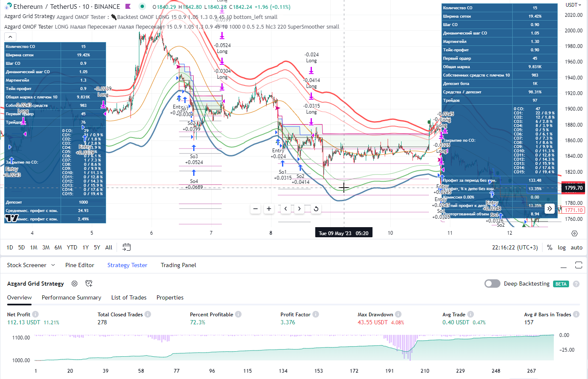Show info for Net Profit
Screen dimensions: 588x379
click(x=35, y=314)
